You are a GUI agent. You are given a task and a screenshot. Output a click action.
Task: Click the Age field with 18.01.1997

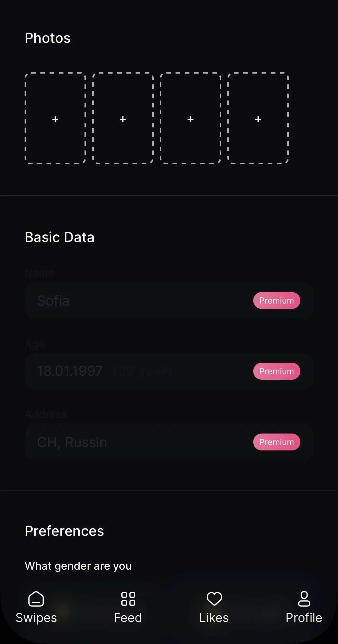(169, 371)
